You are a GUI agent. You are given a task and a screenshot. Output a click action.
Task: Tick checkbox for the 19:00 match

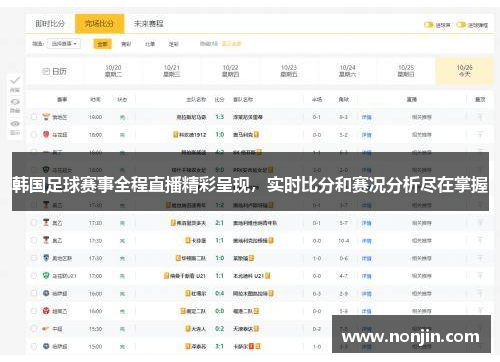[34, 117]
